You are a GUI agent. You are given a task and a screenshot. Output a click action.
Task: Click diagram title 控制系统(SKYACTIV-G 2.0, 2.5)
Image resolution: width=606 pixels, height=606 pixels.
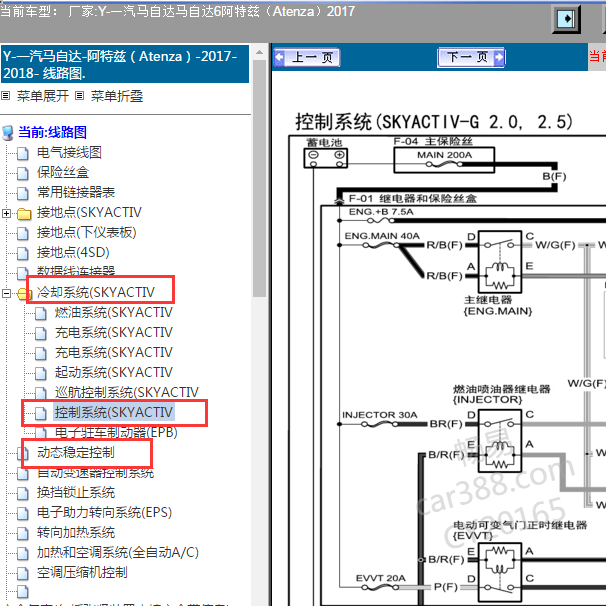coord(434,122)
